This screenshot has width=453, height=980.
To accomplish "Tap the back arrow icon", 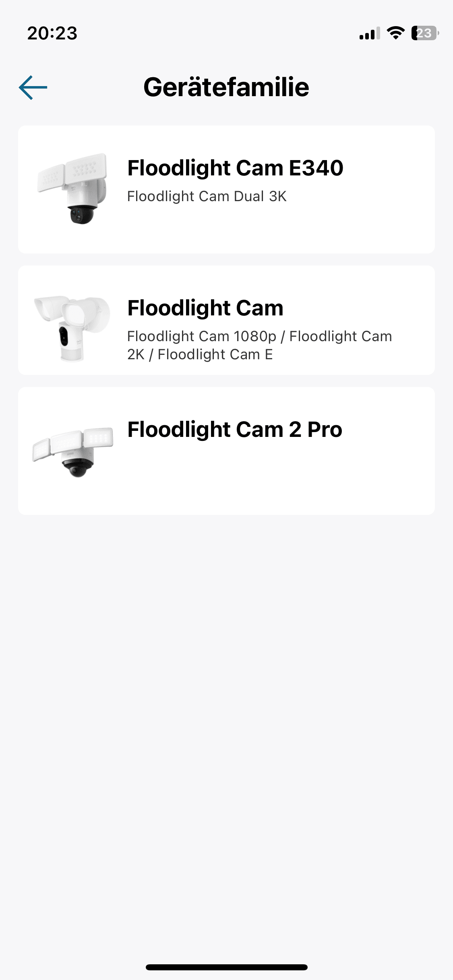I will [33, 87].
